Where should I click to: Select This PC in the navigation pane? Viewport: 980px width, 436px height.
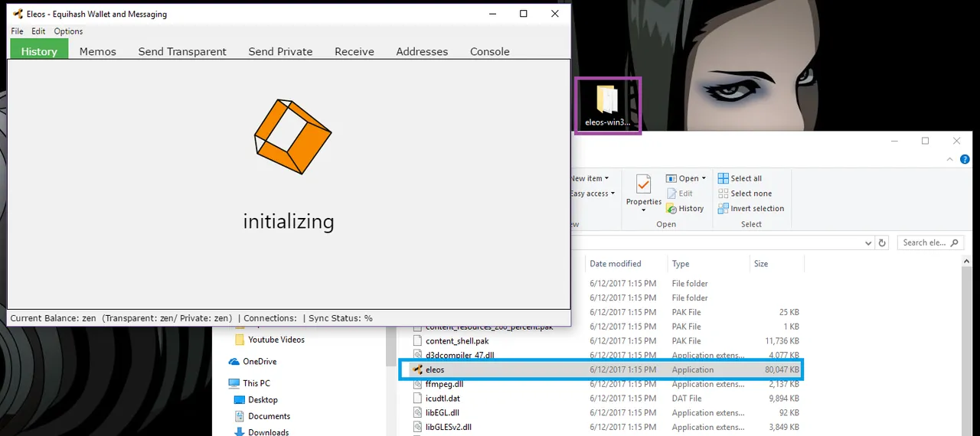[x=256, y=383]
